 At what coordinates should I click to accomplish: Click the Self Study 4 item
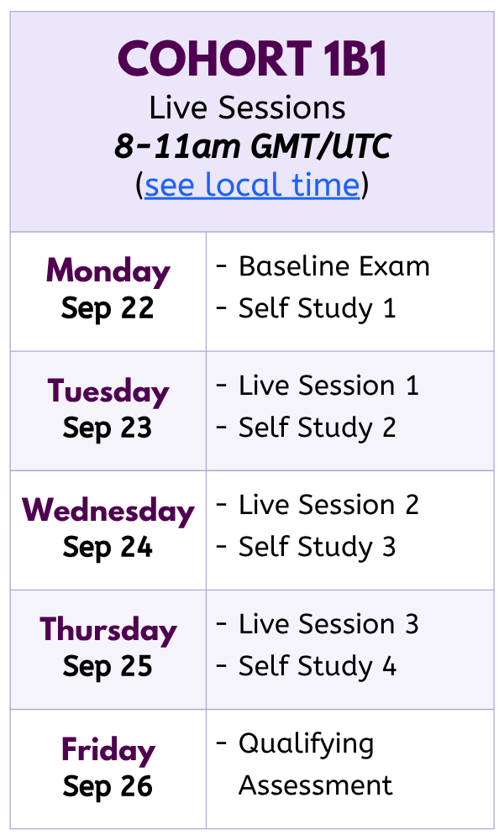pos(317,666)
